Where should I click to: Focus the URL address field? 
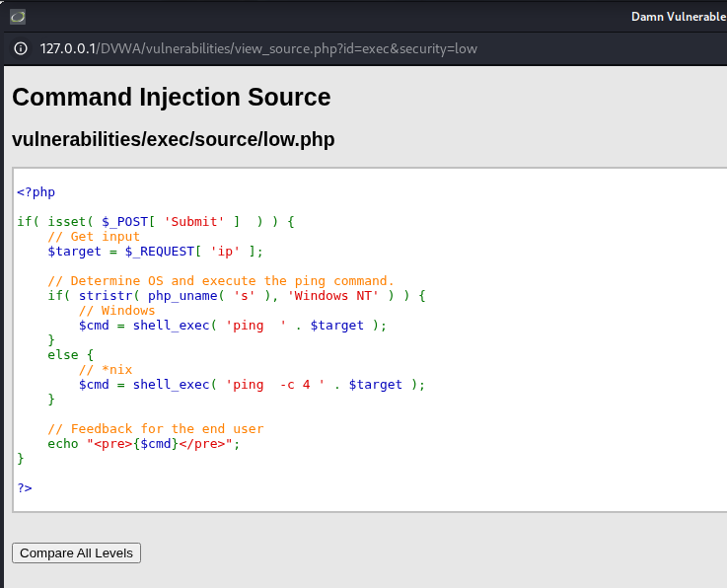click(x=258, y=48)
